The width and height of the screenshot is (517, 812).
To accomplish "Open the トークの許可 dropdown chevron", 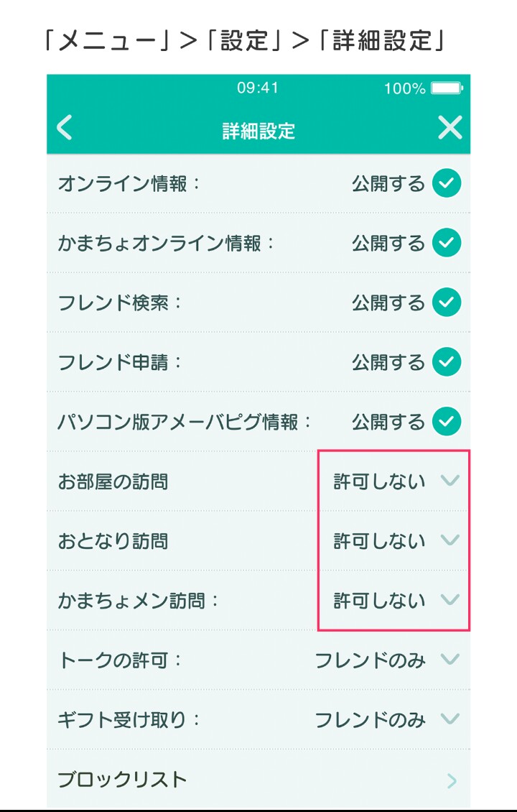I will (x=450, y=659).
